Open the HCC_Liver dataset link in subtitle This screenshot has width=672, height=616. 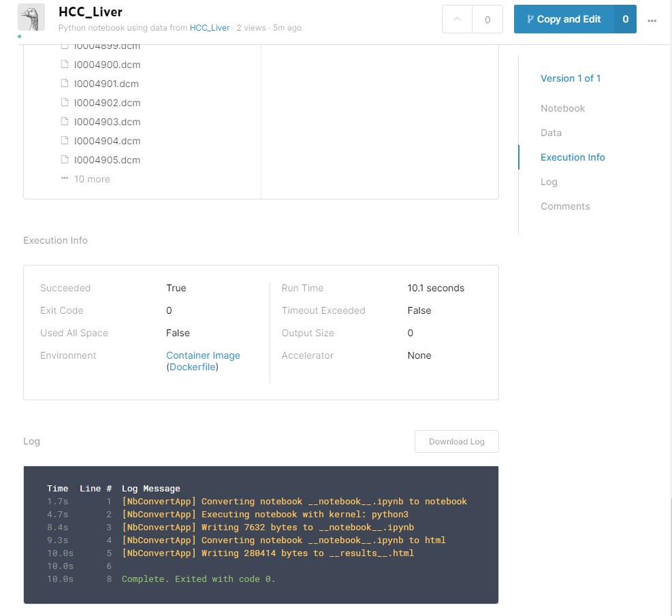click(210, 28)
